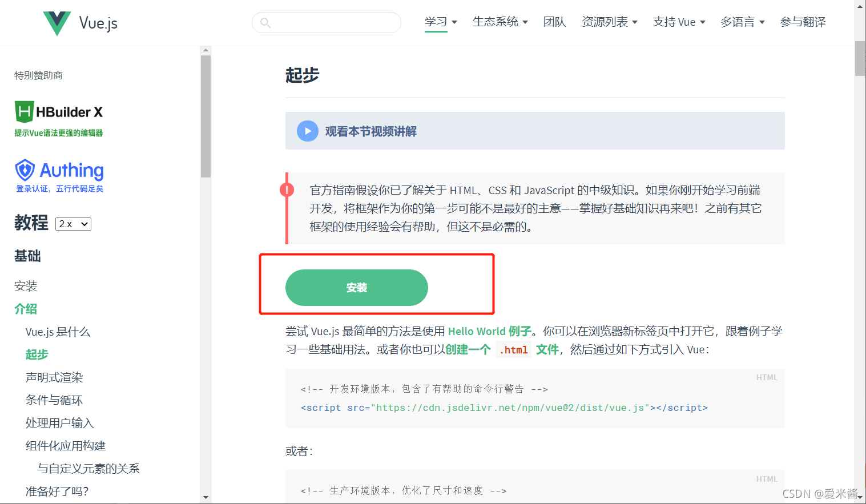Go to 组件化应用构建 section
866x504 pixels.
coord(66,446)
